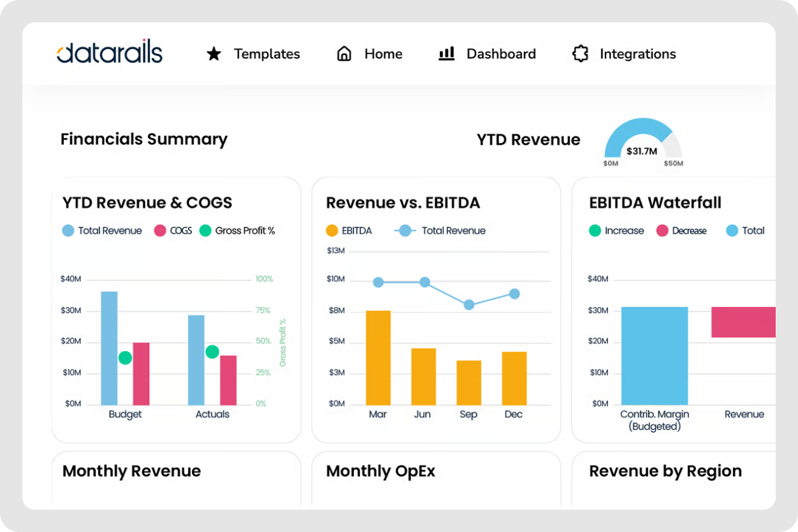The width and height of the screenshot is (798, 532).
Task: Select the Budget revenue bar
Action: (x=108, y=347)
